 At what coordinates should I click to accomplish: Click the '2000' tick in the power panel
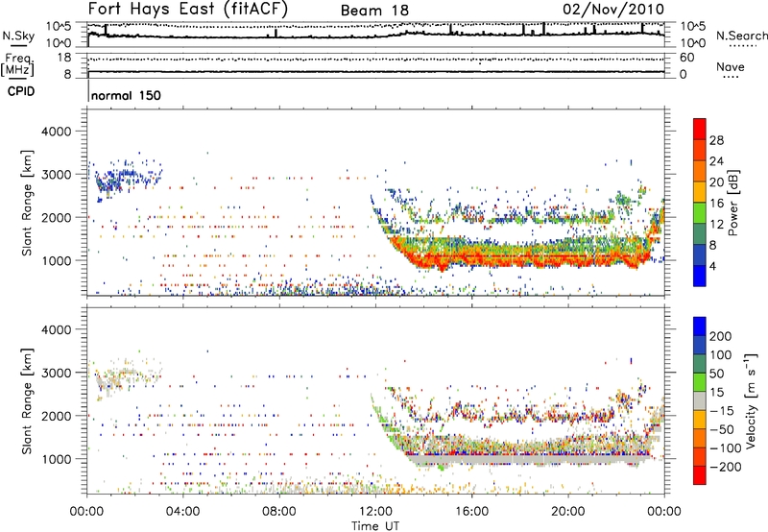57,217
